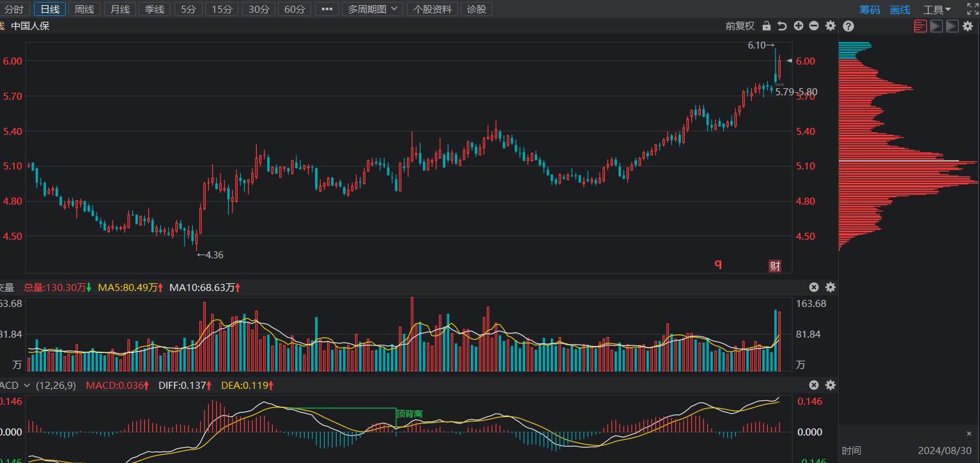Click the 总量:130.30万 volume readout
The image size is (980, 463).
(57, 288)
